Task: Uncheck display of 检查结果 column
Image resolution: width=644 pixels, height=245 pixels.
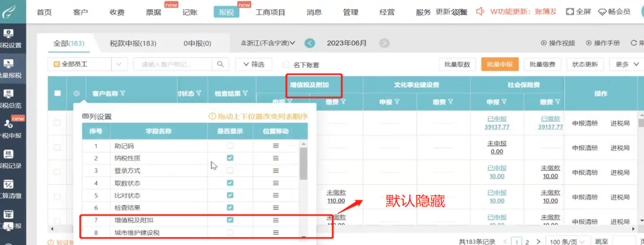Action: coord(230,208)
